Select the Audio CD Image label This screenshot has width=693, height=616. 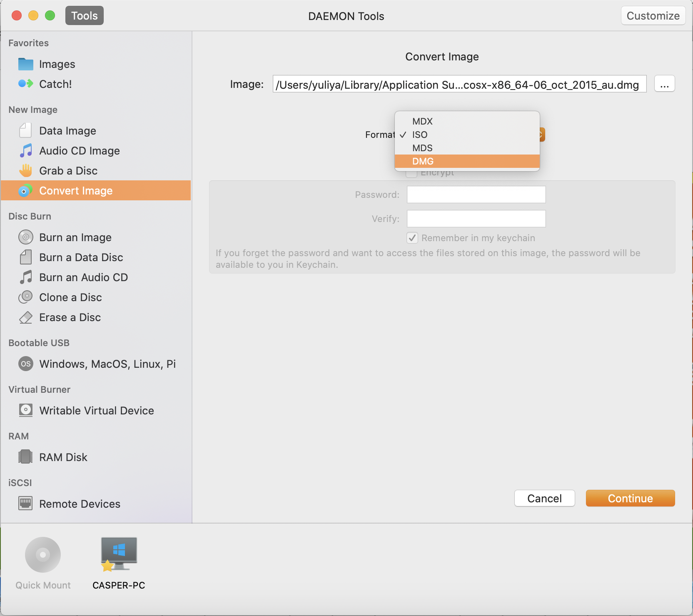point(80,151)
